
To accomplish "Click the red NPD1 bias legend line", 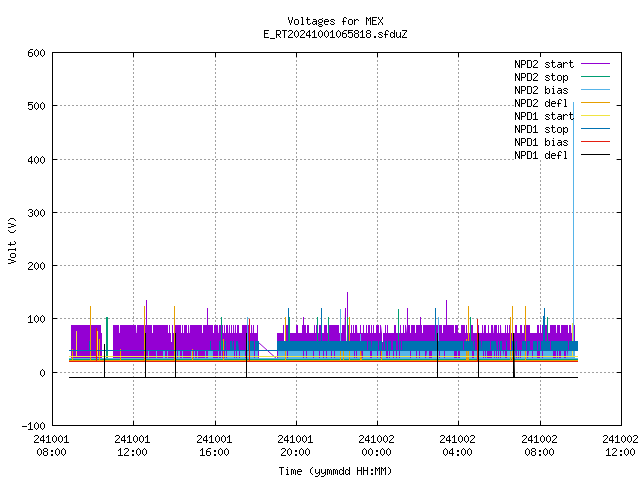I will pyautogui.click(x=596, y=142).
